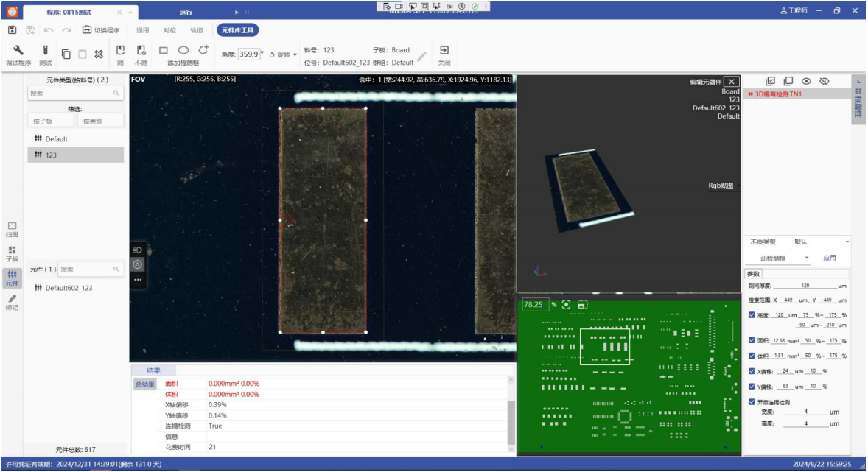
Task: Select the Default component type row
Action: 75,139
